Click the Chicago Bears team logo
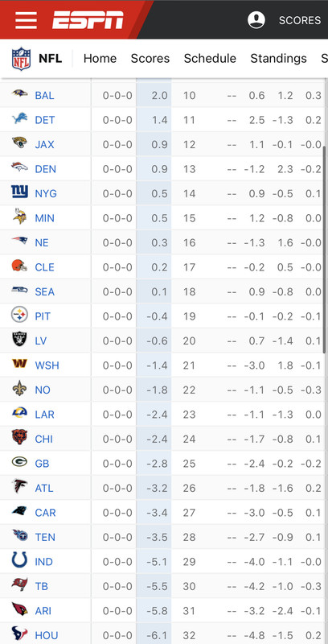This screenshot has height=644, width=328. (x=19, y=438)
